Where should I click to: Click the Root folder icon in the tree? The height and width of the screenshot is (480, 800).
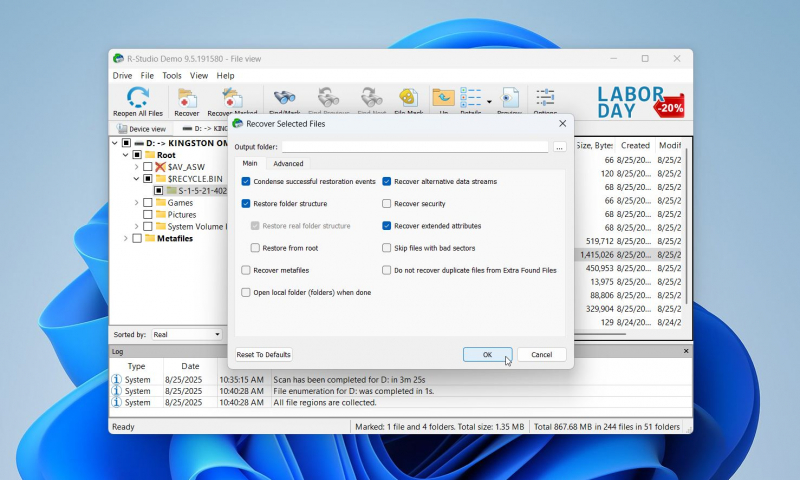click(x=150, y=155)
